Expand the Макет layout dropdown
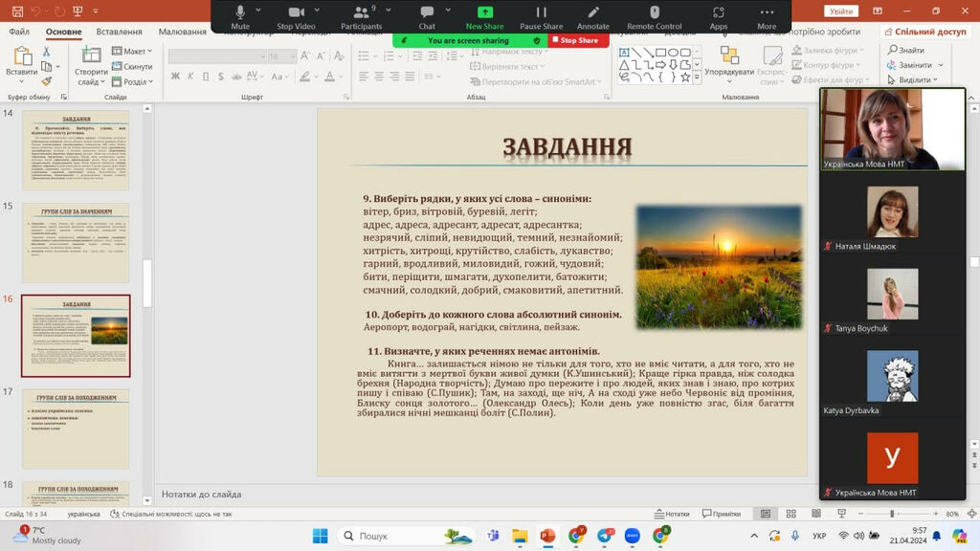 pyautogui.click(x=135, y=51)
